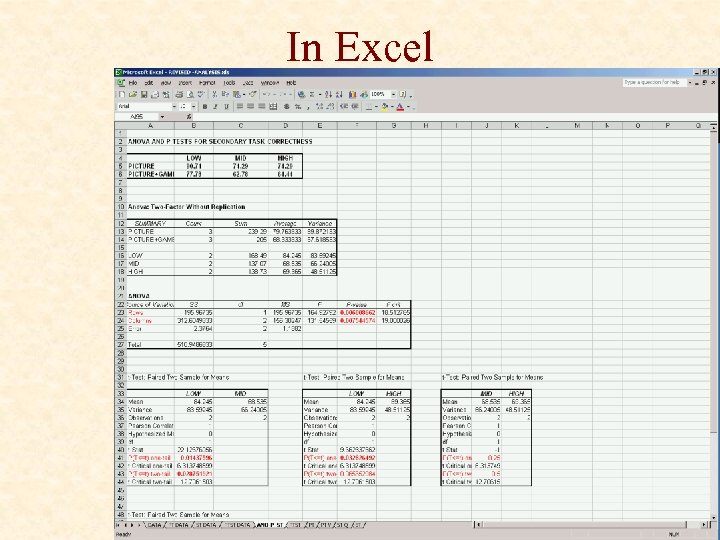Click the Sort Ascending icon
This screenshot has height=540, width=720.
[x=328, y=94]
